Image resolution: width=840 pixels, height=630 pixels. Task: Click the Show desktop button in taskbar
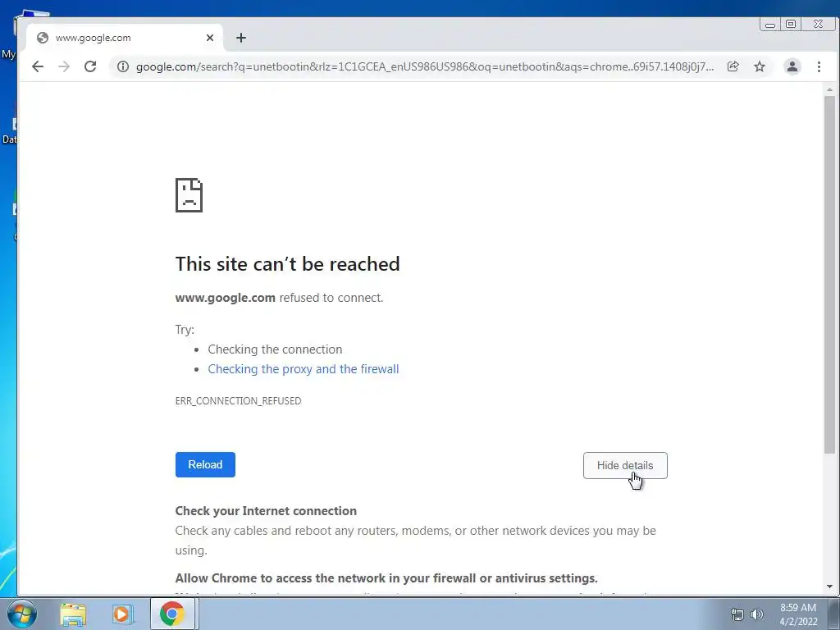834,614
